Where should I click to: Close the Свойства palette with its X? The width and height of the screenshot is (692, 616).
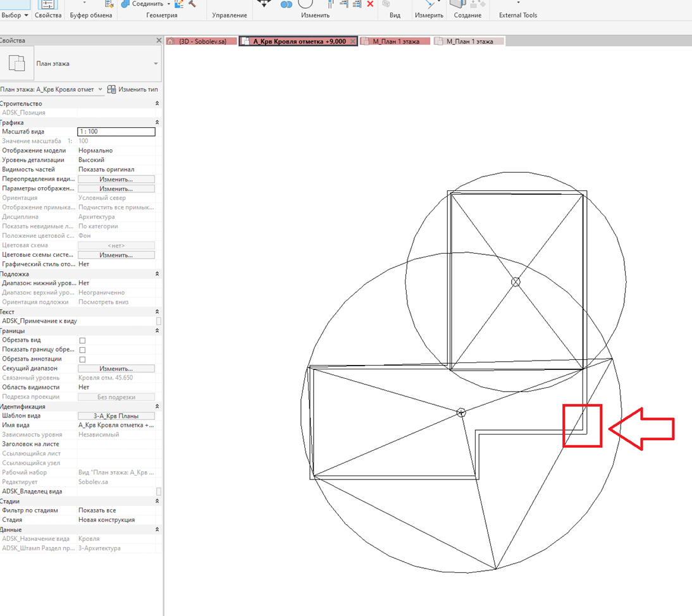tap(159, 40)
